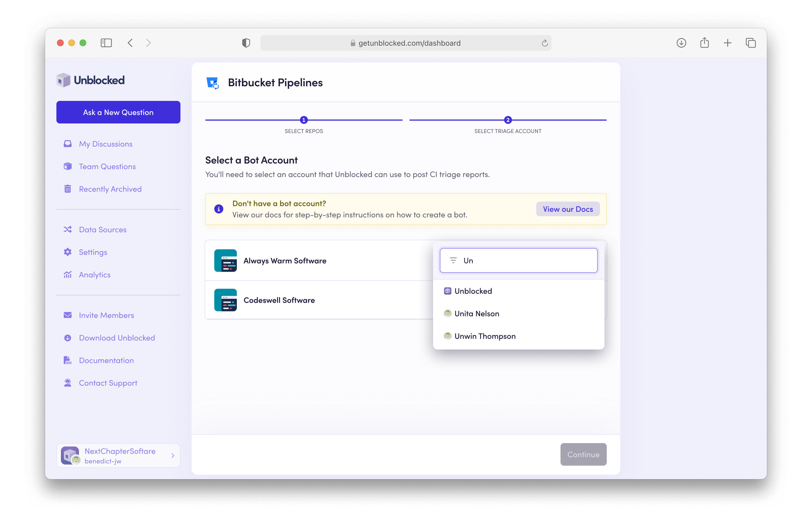
Task: Click the Don't have a bot account? text
Action: (x=279, y=204)
